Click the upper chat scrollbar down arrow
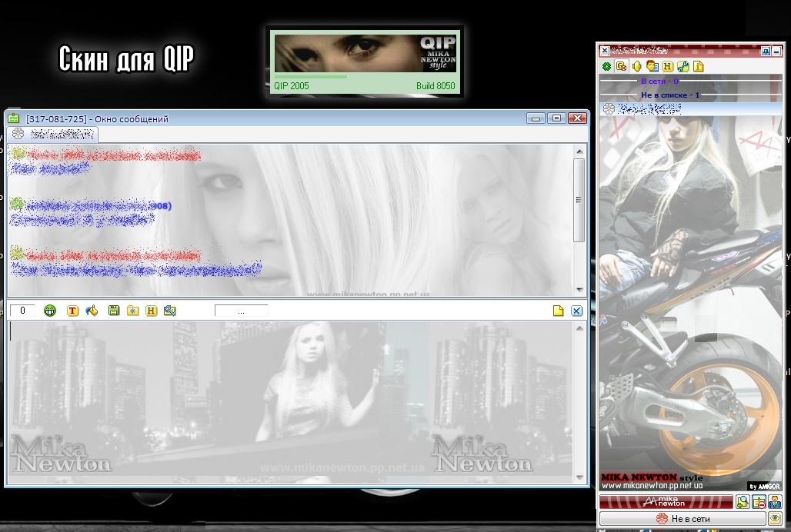 (579, 290)
